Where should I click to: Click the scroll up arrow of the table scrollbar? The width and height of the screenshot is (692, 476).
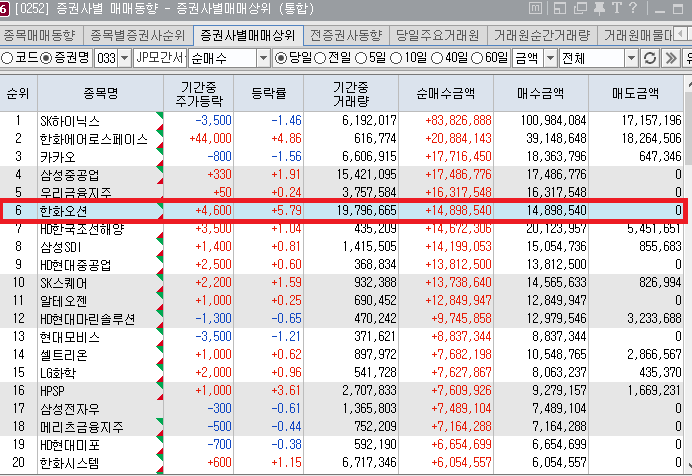coord(688,83)
